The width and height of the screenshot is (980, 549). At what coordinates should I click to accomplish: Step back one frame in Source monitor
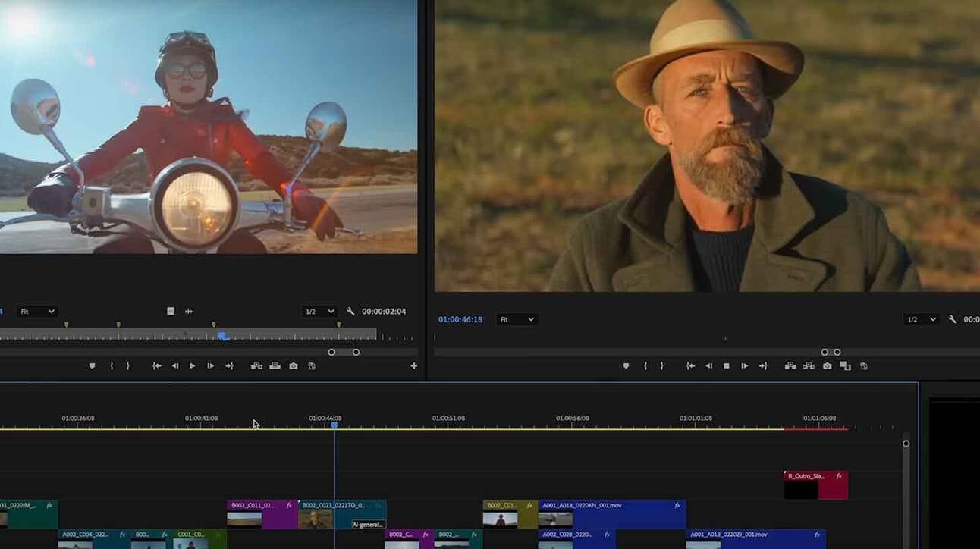pyautogui.click(x=175, y=365)
